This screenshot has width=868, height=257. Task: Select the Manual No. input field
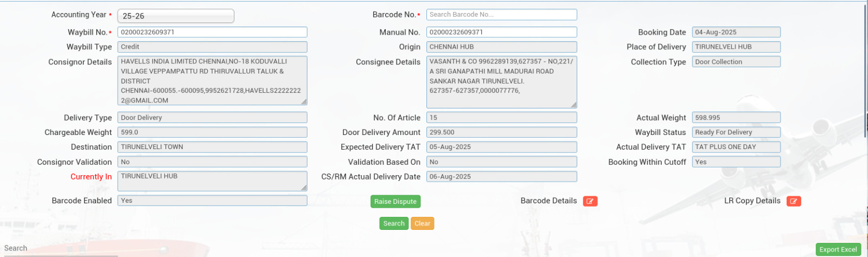click(501, 32)
